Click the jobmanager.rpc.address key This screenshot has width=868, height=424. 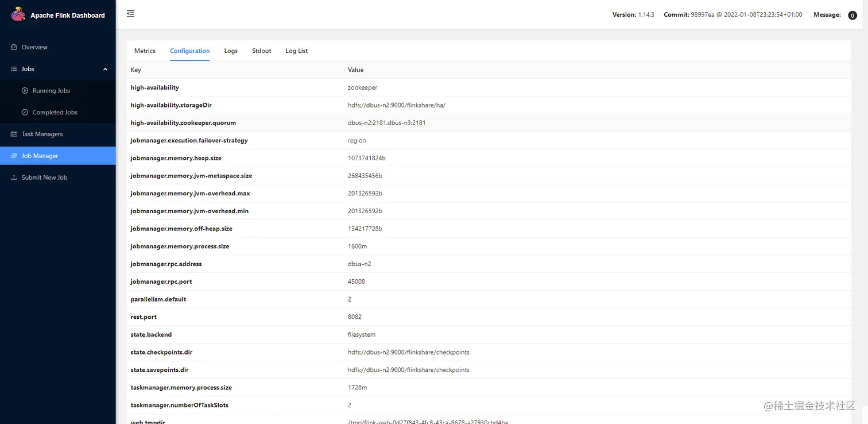point(166,264)
